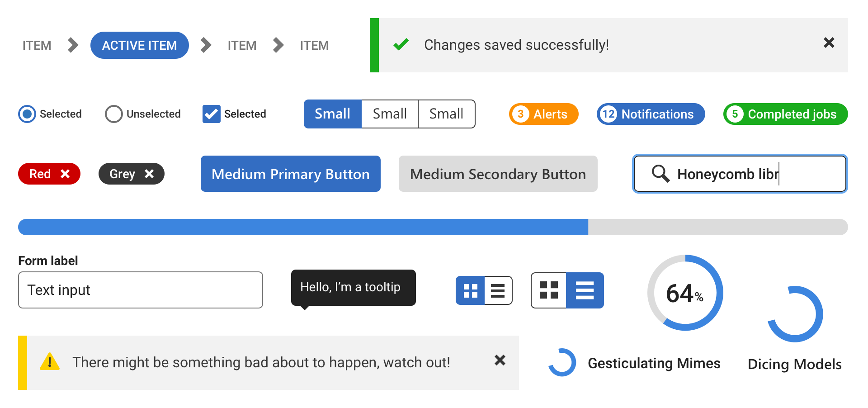Click the Medium Secondary Button
868x408 pixels.
pyautogui.click(x=498, y=174)
